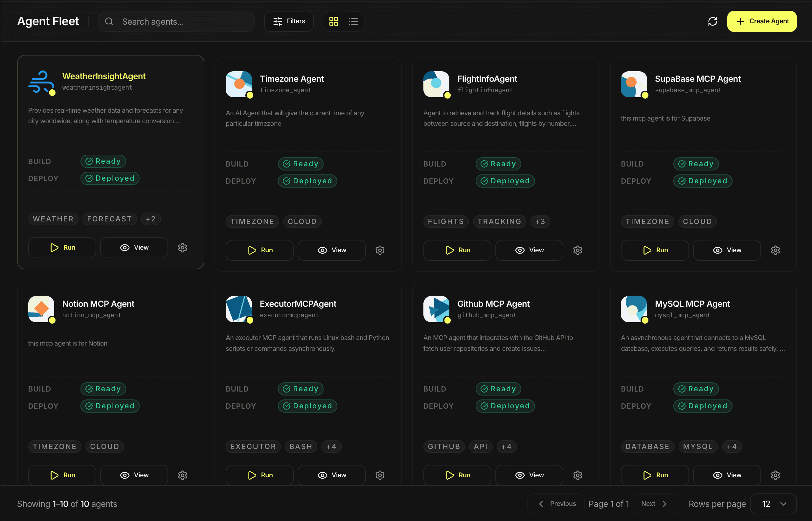The width and height of the screenshot is (812, 521).
Task: Open ExecutorMCPAgent settings gear
Action: click(x=380, y=475)
